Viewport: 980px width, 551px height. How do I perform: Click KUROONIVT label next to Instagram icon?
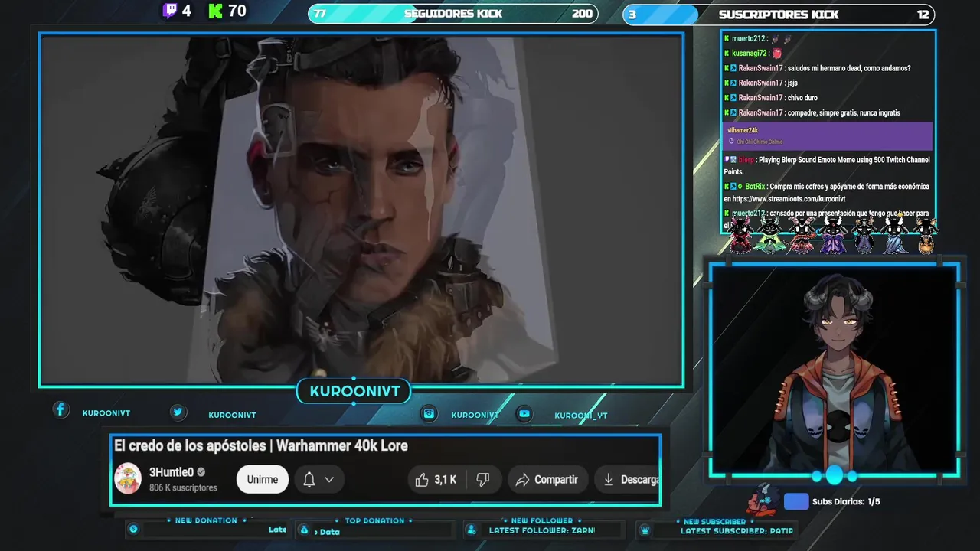point(475,415)
